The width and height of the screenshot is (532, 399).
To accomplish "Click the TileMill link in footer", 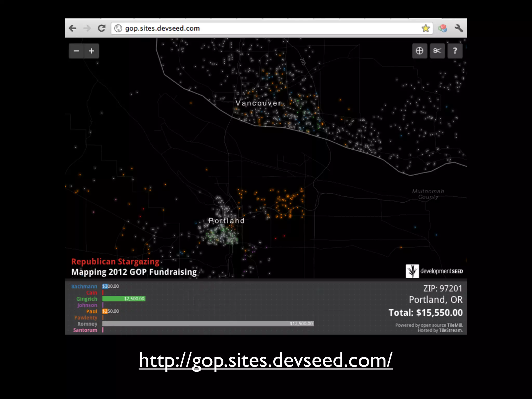I will [x=455, y=325].
